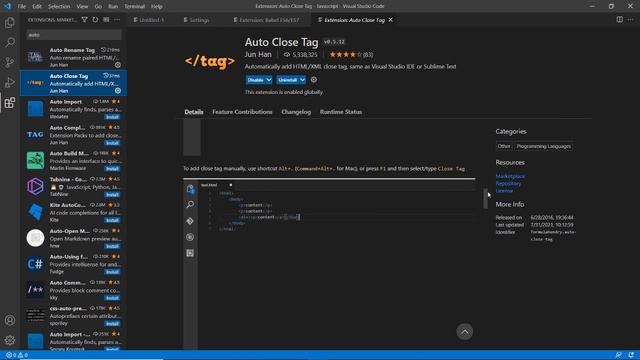Expand the Uninstall button dropdown arrow
Screen dimensions: 640x360
pos(302,80)
